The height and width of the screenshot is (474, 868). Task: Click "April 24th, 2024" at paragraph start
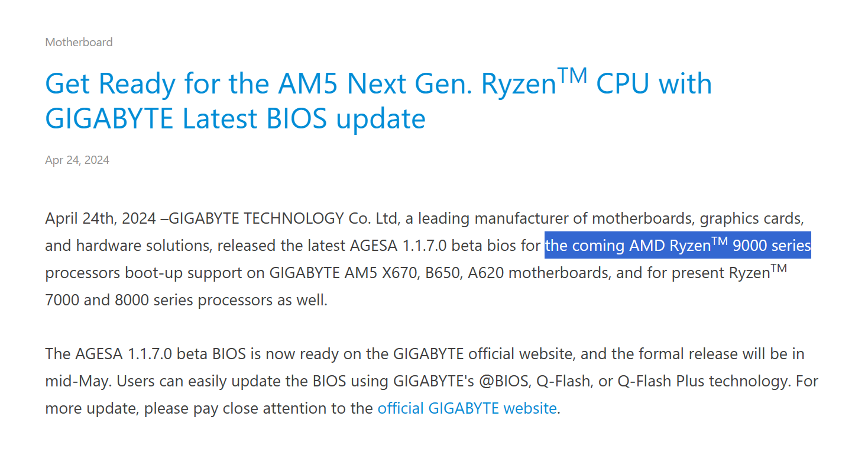(100, 218)
